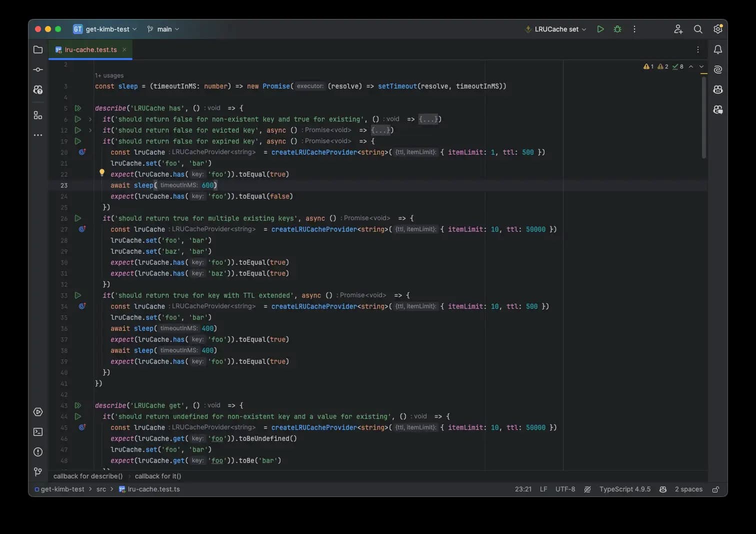Viewport: 756px width, 534px height.
Task: Expand folded test on line 12
Action: pyautogui.click(x=90, y=130)
